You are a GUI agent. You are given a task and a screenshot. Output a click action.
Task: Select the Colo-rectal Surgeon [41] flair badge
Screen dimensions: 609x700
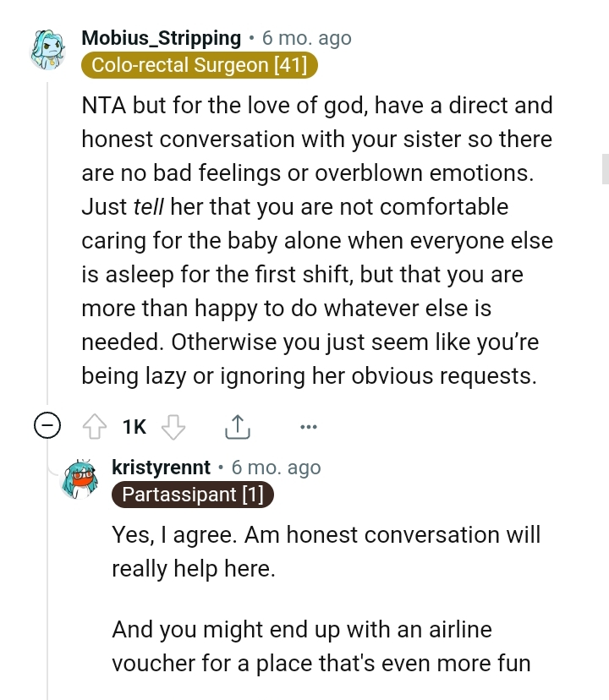[198, 65]
